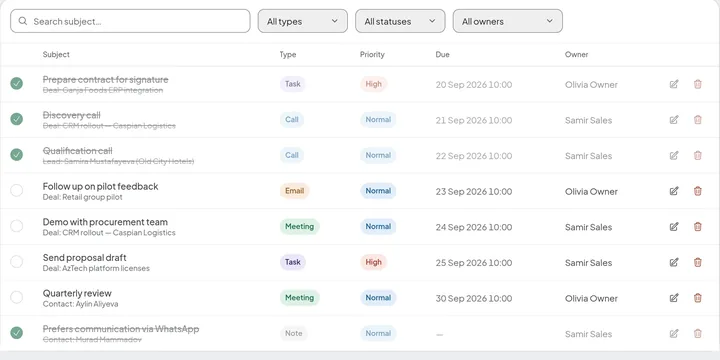720x360 pixels.
Task: Click the Note type badge
Action: point(293,333)
